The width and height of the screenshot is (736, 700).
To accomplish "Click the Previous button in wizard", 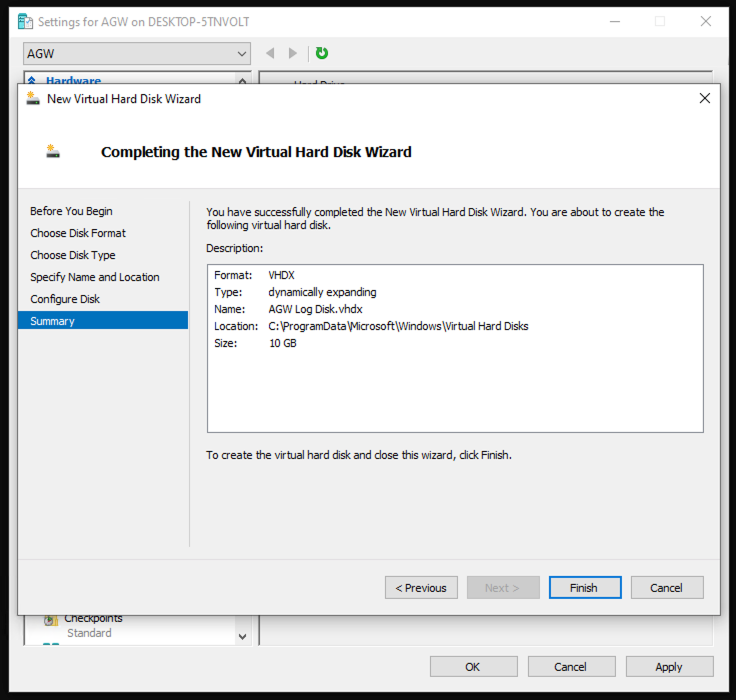I will (421, 588).
